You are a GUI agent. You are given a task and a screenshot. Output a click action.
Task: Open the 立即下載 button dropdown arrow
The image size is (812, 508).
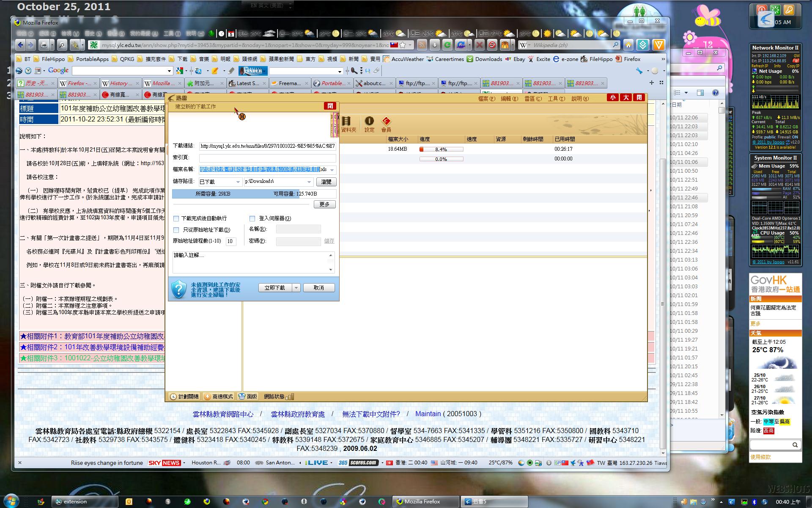296,288
